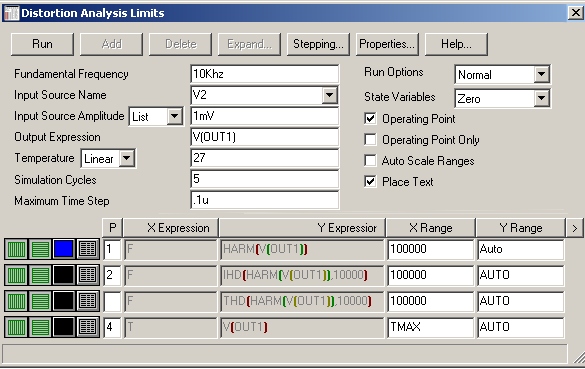This screenshot has width=585, height=369.
Task: Click plot number field P showing 1
Action: pyautogui.click(x=112, y=249)
